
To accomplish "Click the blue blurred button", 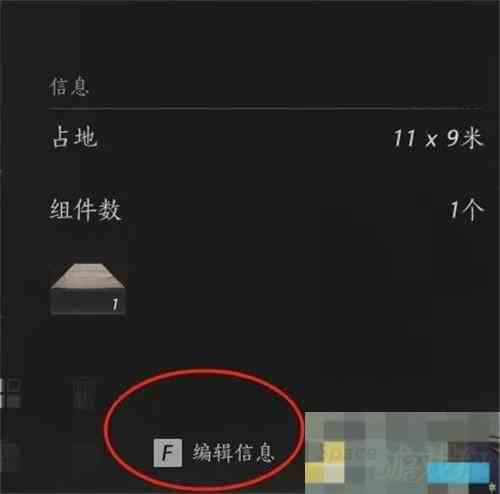I will [x=458, y=473].
